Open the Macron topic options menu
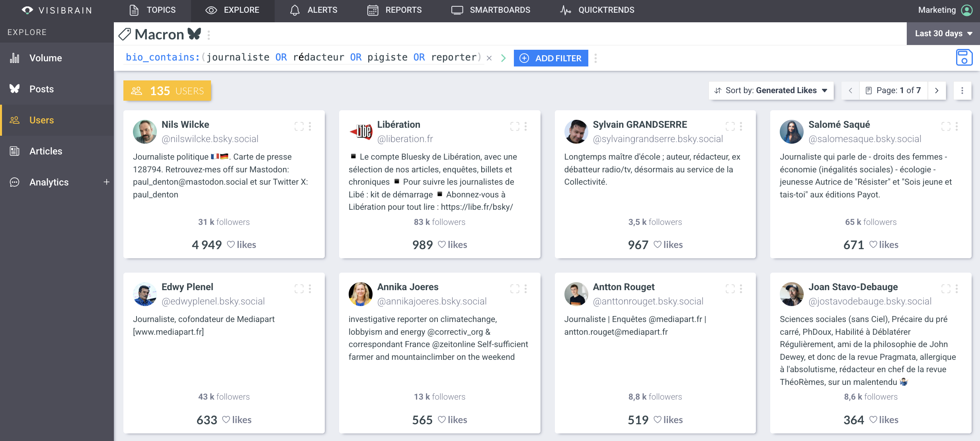 click(x=209, y=35)
